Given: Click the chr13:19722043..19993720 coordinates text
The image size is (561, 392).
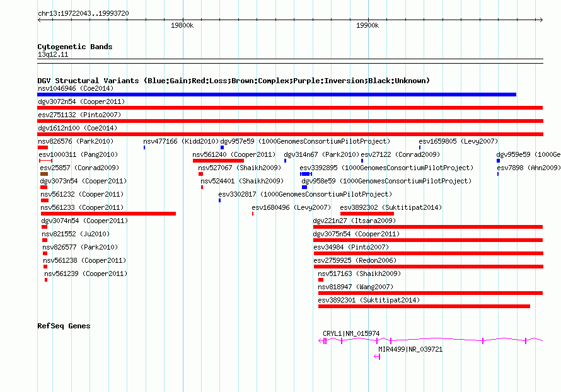Looking at the screenshot, I should (83, 13).
